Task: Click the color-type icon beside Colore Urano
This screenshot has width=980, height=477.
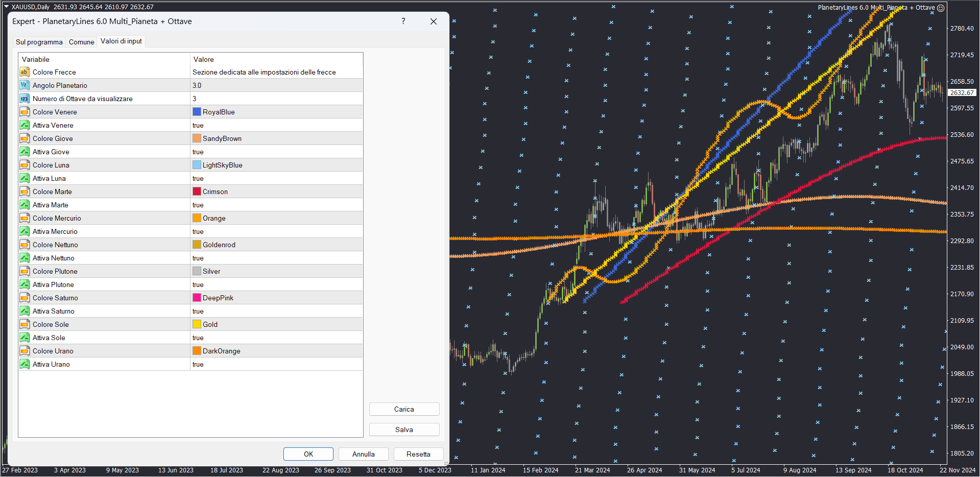Action: click(x=25, y=351)
